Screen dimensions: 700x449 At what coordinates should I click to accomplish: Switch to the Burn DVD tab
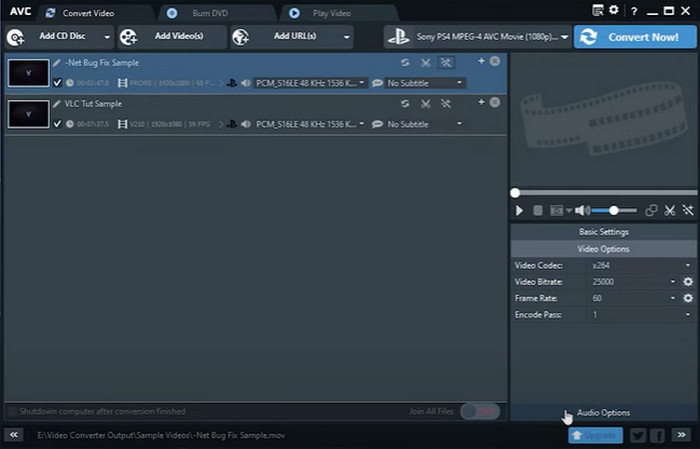pyautogui.click(x=210, y=13)
